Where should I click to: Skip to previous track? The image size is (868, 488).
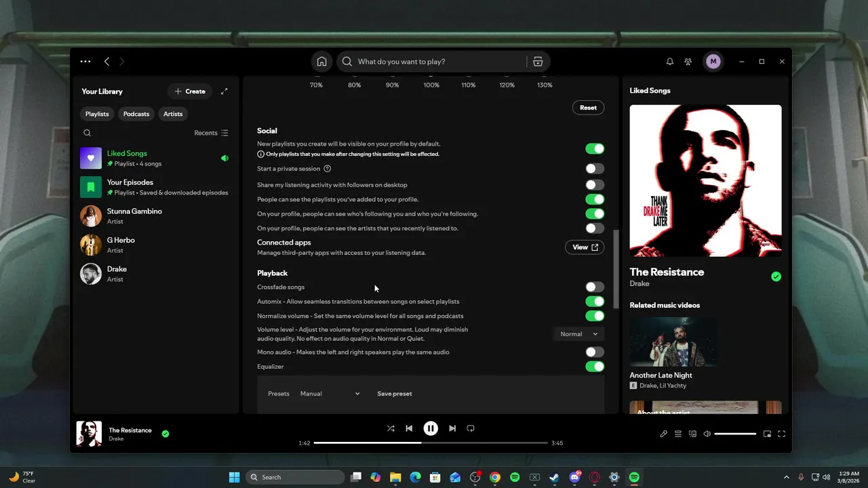click(409, 428)
